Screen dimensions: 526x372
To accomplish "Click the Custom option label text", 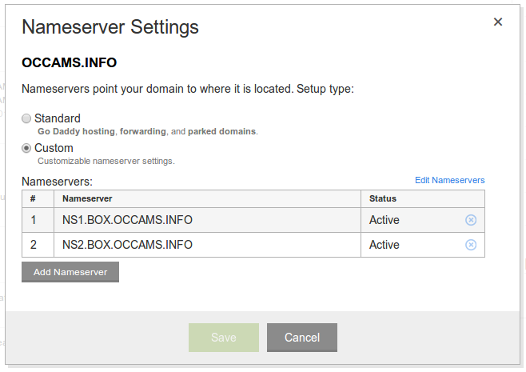I will tap(54, 148).
